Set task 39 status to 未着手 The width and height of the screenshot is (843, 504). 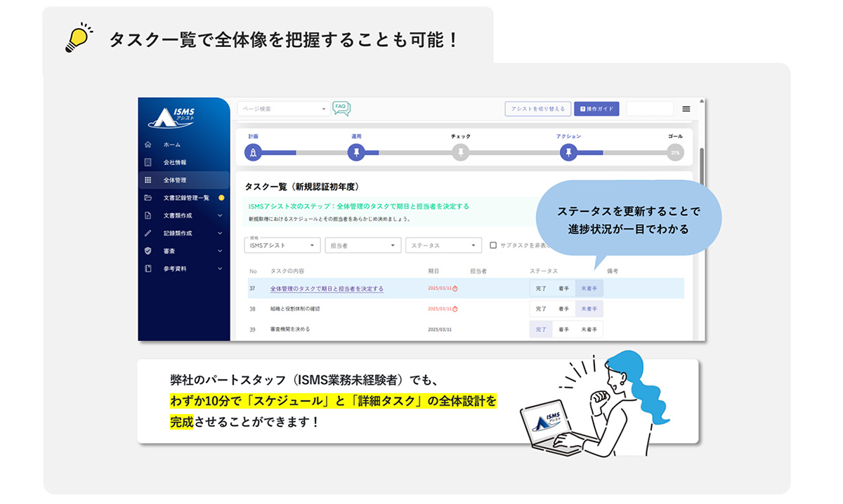tap(589, 329)
